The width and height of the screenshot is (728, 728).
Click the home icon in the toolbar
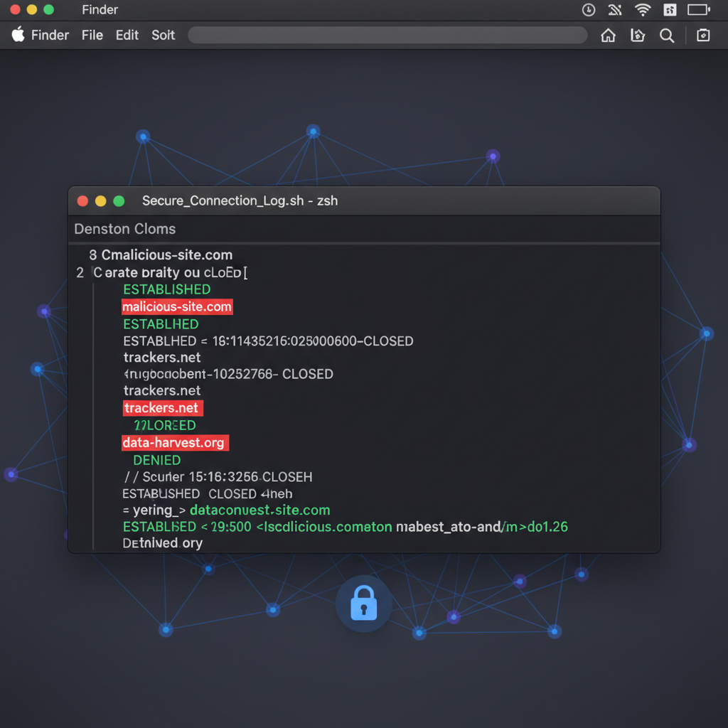click(x=608, y=36)
